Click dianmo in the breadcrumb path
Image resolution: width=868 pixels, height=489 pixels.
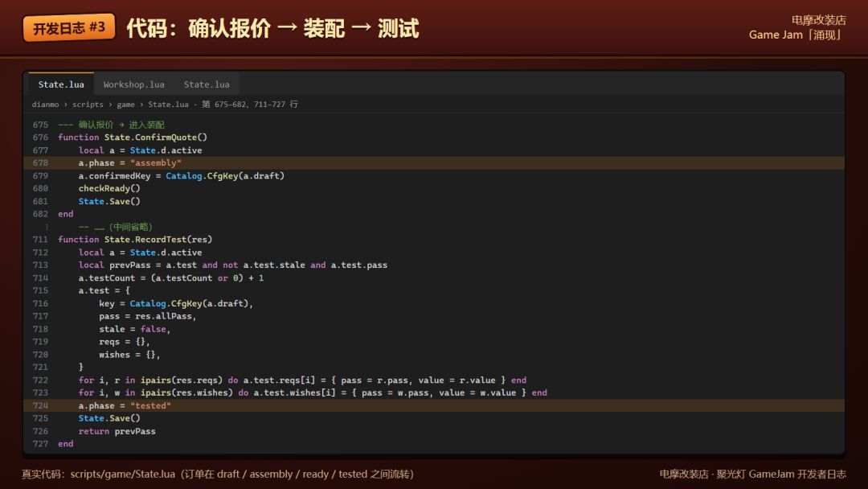coord(45,104)
